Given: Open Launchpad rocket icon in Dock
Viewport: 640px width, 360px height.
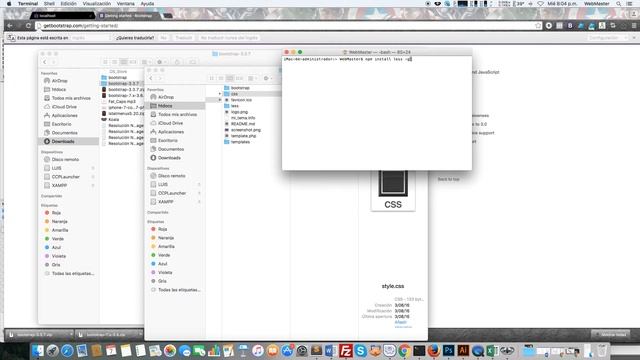Looking at the screenshot, I should coord(52,350).
